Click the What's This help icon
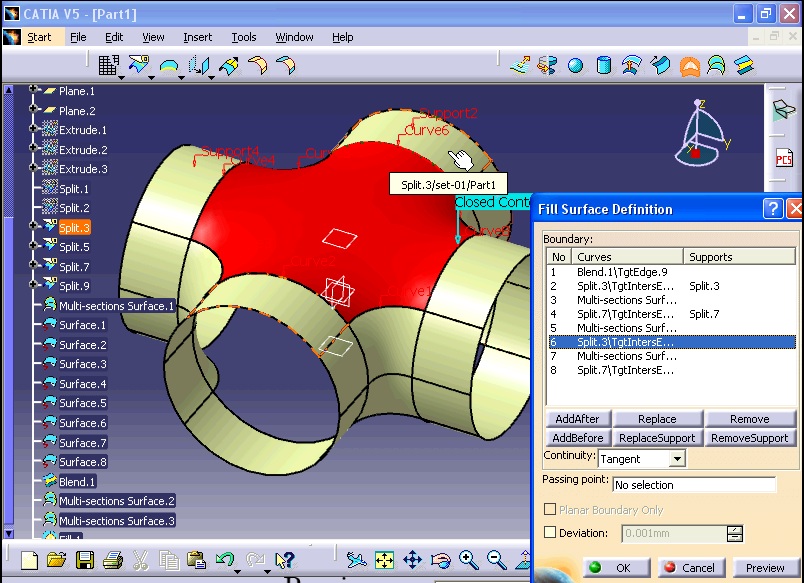804x583 pixels. 285,560
